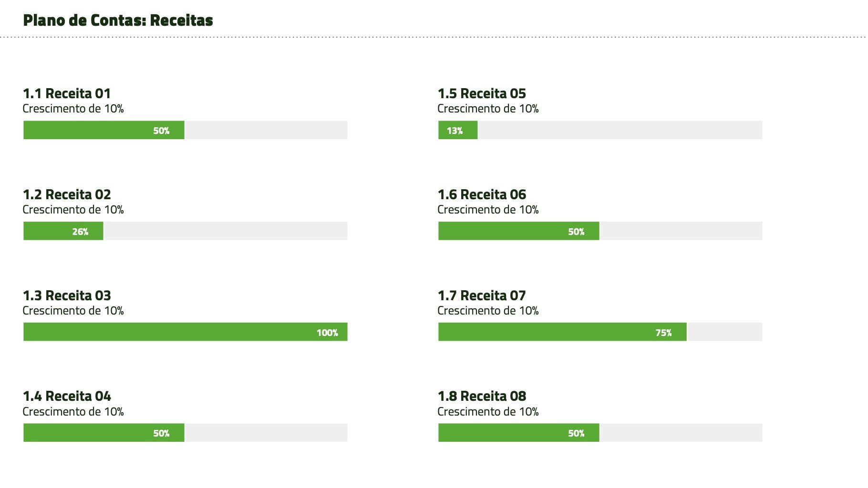Viewport: 868px width, 488px height.
Task: Click unfilled gray part of Receita 05 bar
Action: (x=620, y=130)
